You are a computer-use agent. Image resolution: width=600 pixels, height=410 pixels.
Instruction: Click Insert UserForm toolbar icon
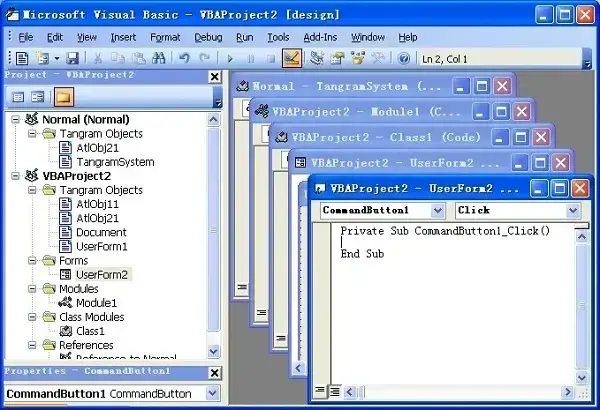click(x=42, y=59)
